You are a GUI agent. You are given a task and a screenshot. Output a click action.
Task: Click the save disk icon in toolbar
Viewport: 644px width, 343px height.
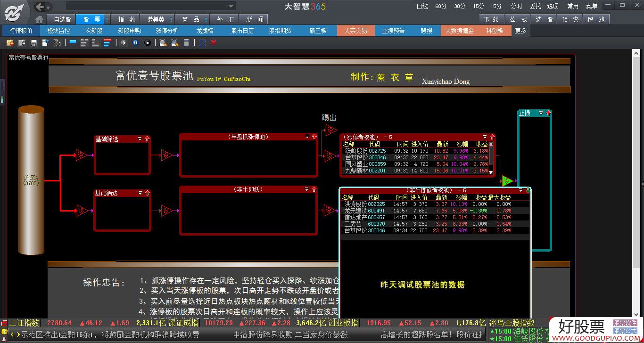pos(34,43)
